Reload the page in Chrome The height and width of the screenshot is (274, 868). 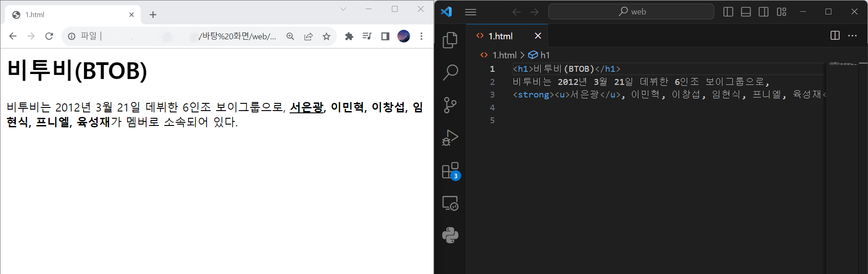[x=49, y=36]
